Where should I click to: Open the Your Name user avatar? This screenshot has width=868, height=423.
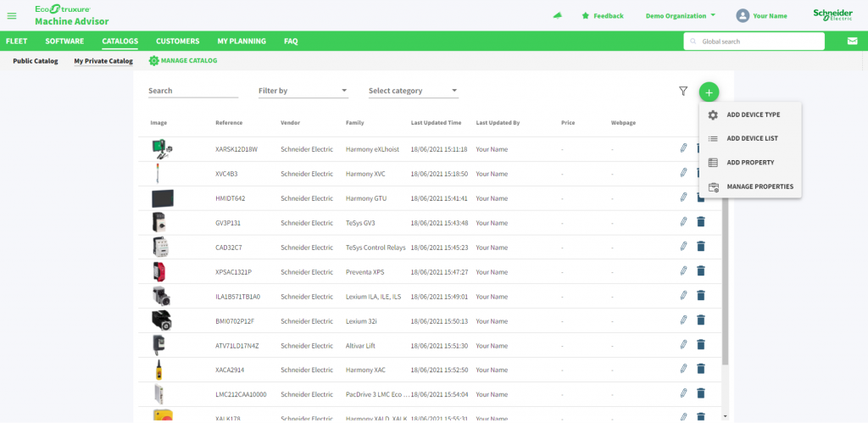743,16
